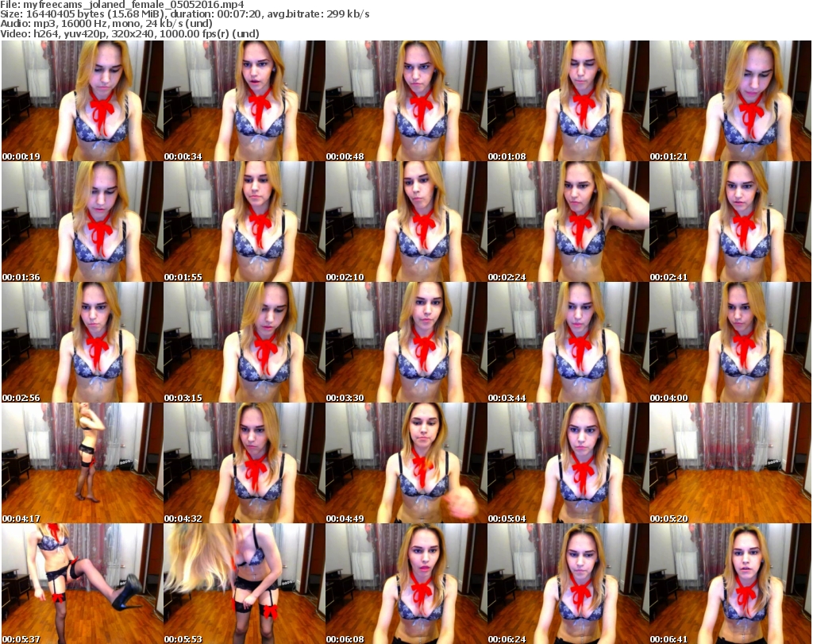The height and width of the screenshot is (644, 813).
Task: Select the last thumbnail at 00:06:41
Action: (x=730, y=584)
